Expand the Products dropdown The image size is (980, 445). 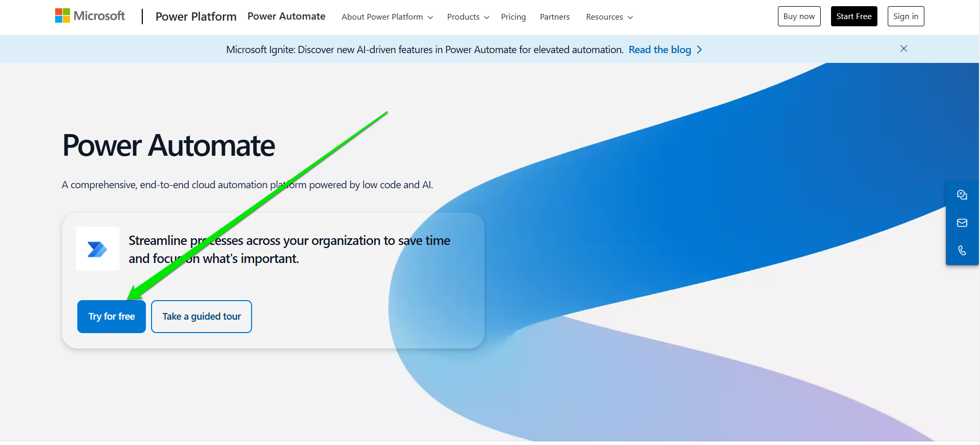point(468,17)
